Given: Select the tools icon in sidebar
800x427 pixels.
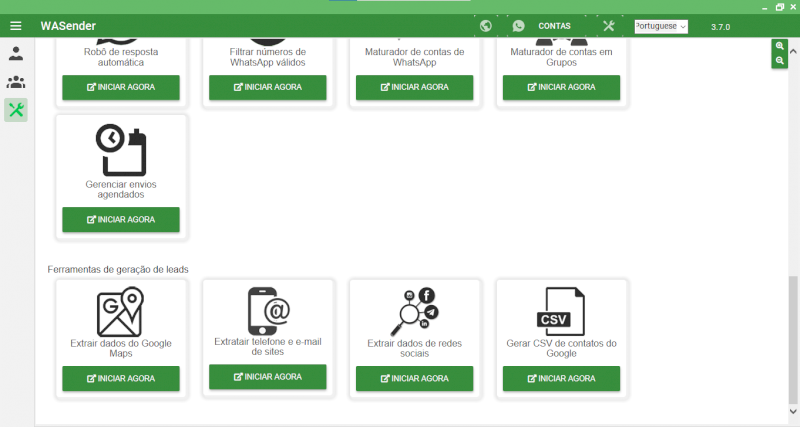Looking at the screenshot, I should point(16,110).
